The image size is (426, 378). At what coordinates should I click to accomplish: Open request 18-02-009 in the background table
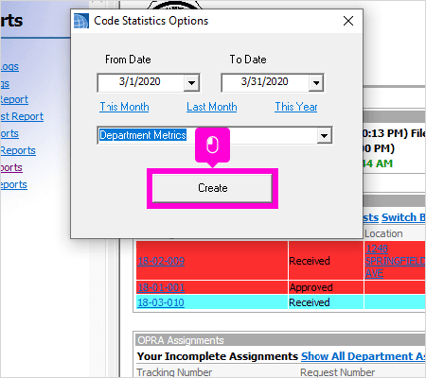161,261
